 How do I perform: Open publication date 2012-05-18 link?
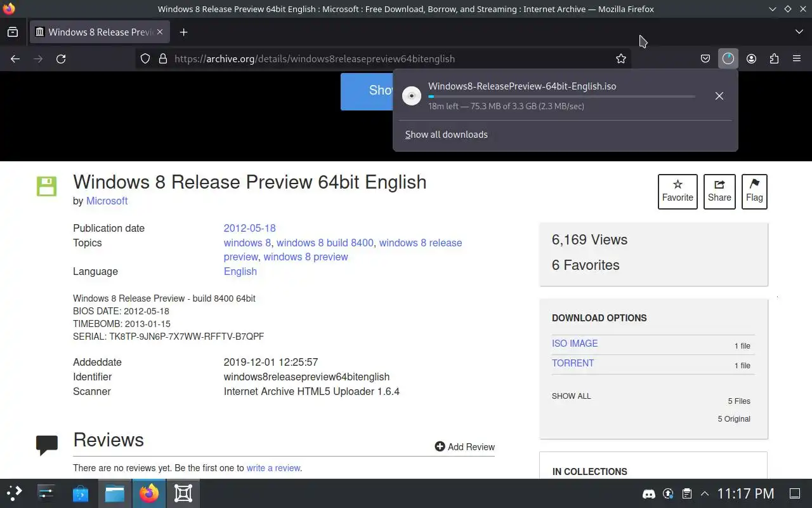coord(249,228)
